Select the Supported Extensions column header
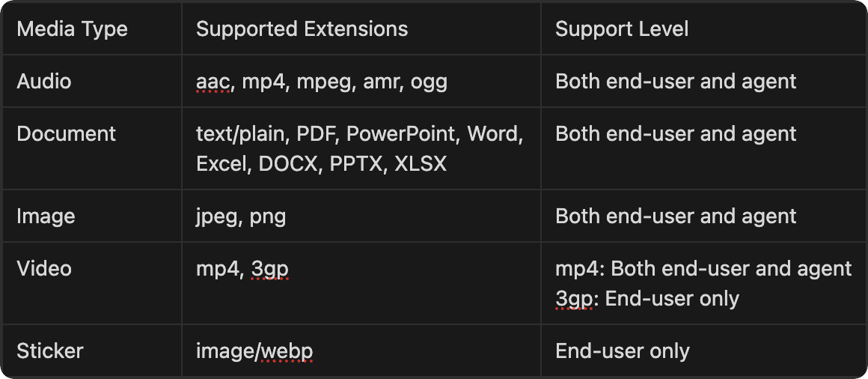 [302, 29]
